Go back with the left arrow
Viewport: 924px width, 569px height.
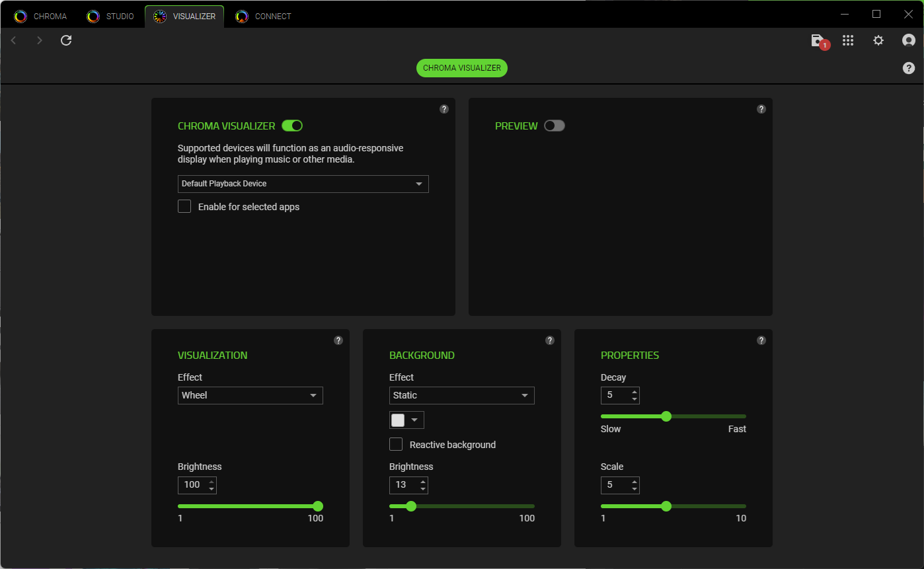(x=13, y=41)
